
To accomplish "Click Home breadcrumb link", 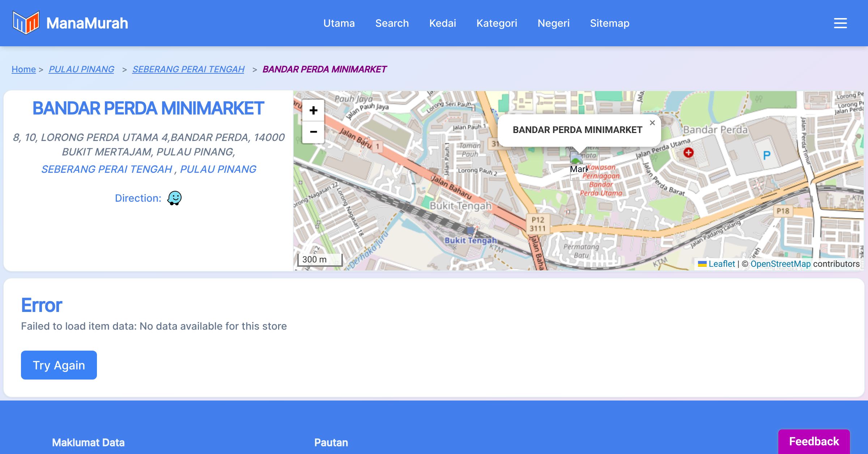I will tap(24, 69).
